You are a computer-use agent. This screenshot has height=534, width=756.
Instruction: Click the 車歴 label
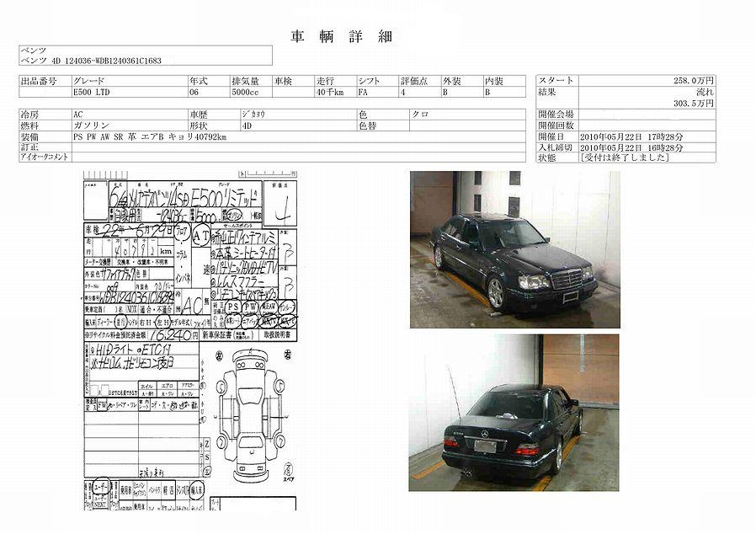[199, 115]
